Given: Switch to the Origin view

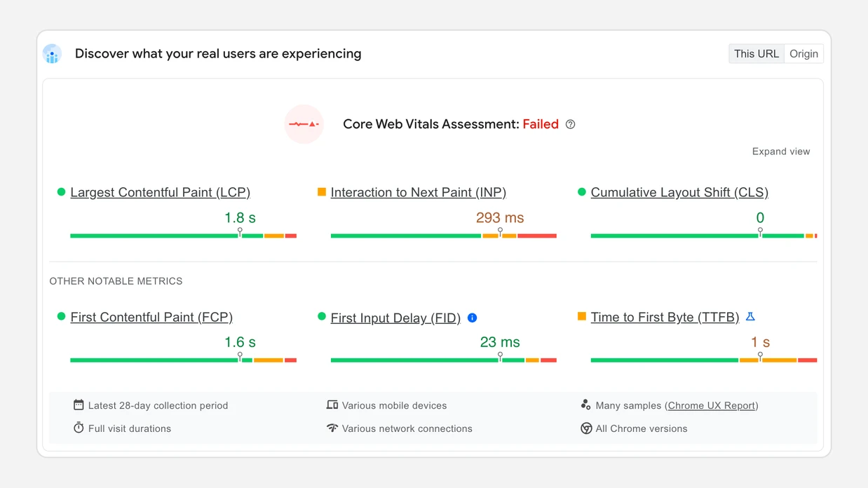Looking at the screenshot, I should point(803,53).
